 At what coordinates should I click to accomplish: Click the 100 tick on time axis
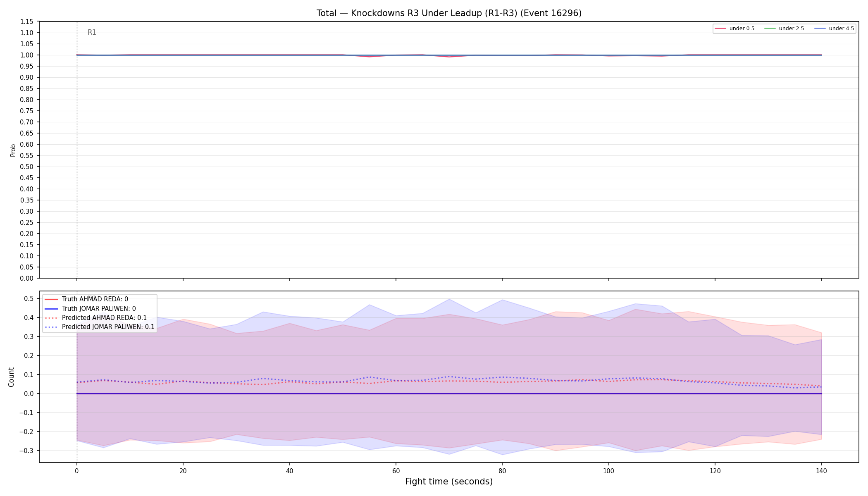click(x=608, y=471)
